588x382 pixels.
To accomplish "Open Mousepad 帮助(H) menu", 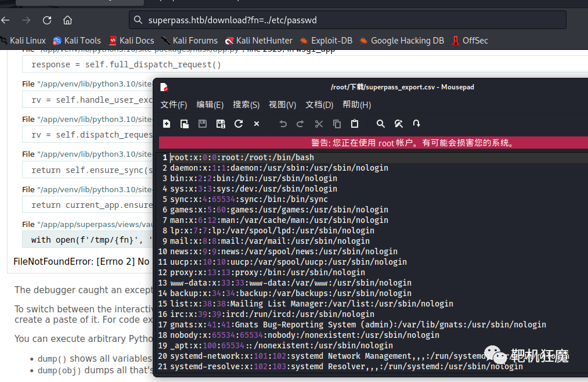I will [x=356, y=104].
